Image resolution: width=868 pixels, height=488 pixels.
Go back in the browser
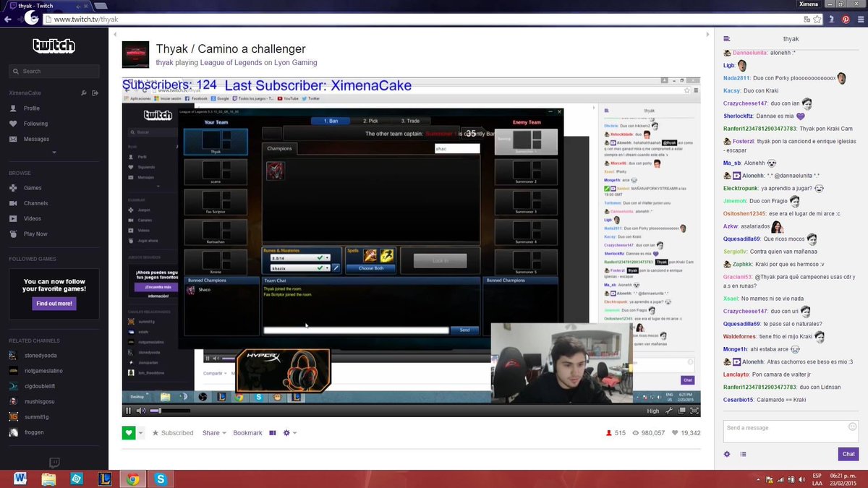(x=8, y=19)
